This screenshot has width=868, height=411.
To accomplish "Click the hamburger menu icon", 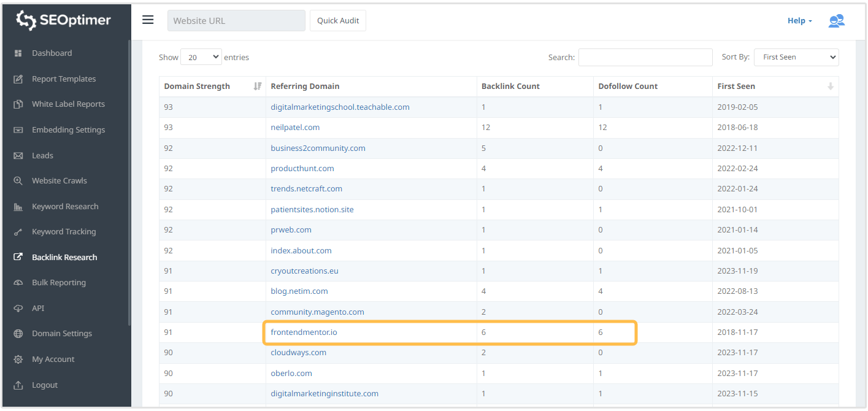I will coord(148,20).
